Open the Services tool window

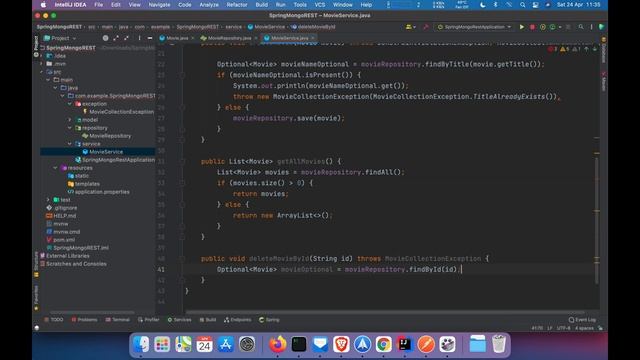tap(179, 320)
